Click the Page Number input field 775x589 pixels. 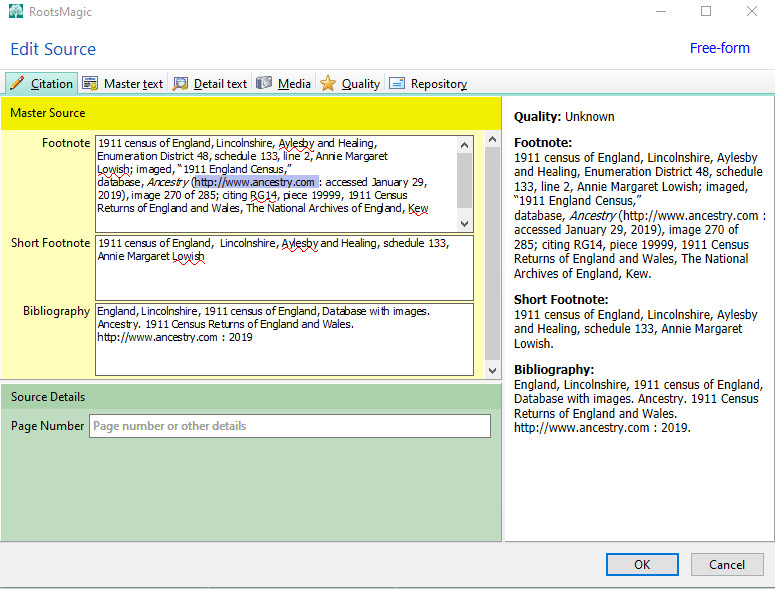pyautogui.click(x=290, y=426)
